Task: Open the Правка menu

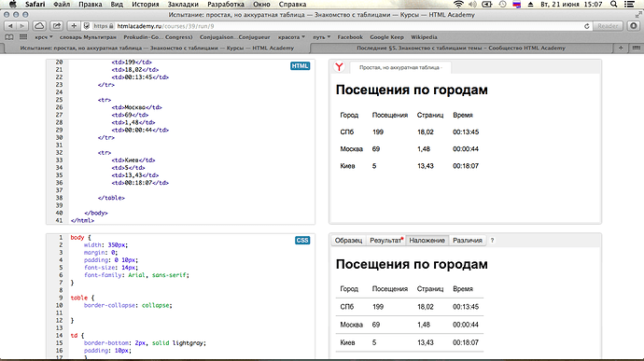Action: click(x=91, y=4)
